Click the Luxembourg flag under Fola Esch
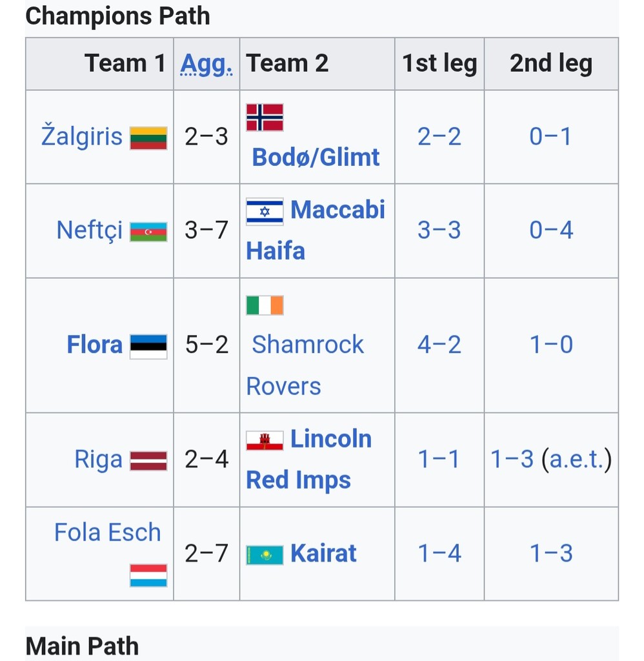The height and width of the screenshot is (661, 644). [148, 575]
